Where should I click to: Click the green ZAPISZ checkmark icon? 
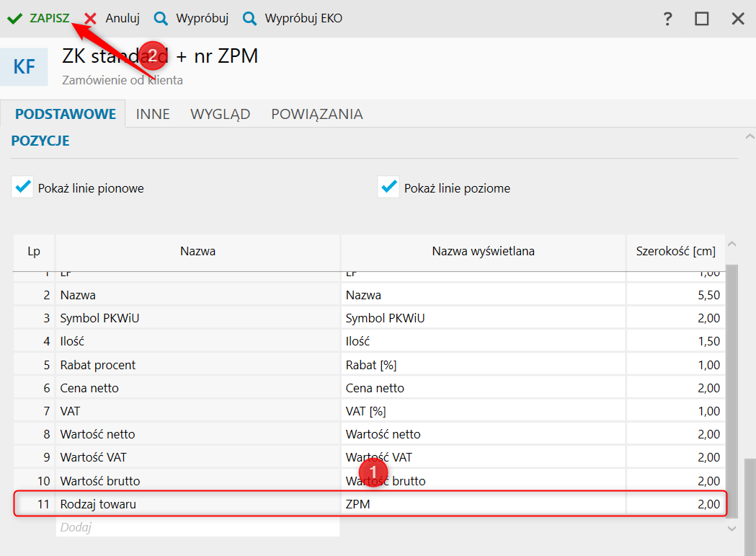14,19
